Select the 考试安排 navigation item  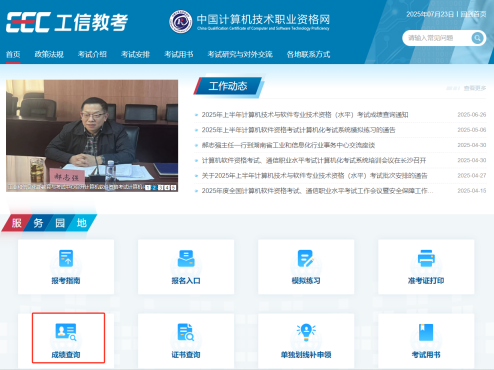click(x=135, y=54)
